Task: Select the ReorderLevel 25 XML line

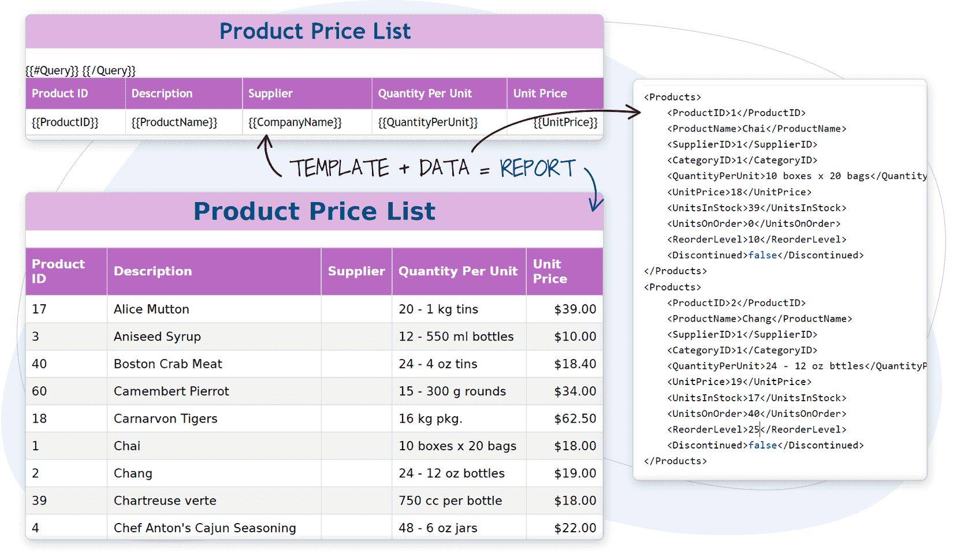Action: tap(756, 430)
